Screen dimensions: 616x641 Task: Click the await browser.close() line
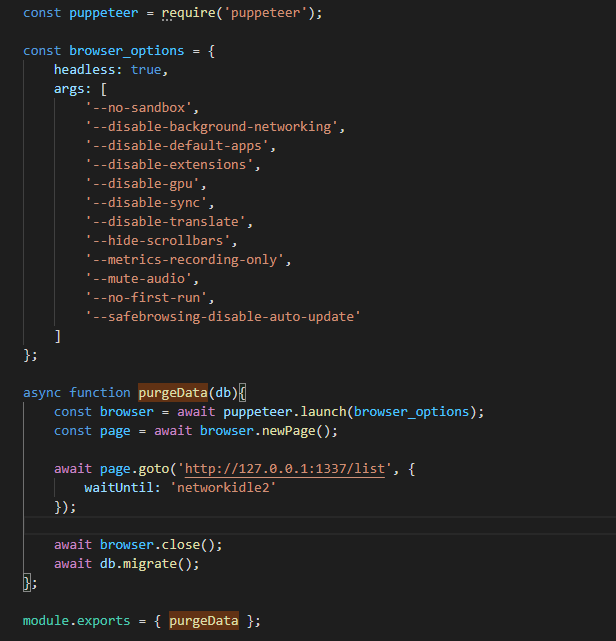coord(138,545)
